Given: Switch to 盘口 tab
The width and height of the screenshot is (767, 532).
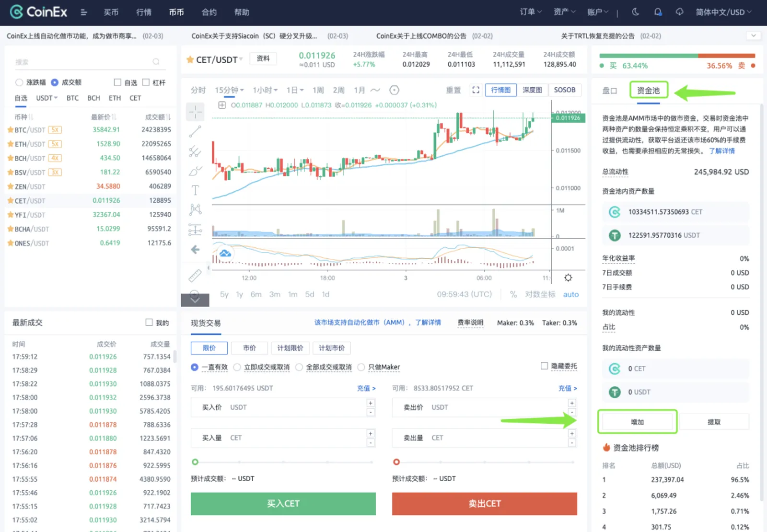Looking at the screenshot, I should click(610, 91).
